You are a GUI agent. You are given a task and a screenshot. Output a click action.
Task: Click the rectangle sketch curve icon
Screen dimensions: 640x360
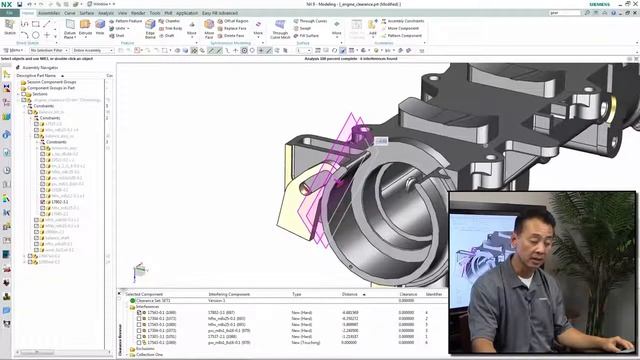coord(36,24)
